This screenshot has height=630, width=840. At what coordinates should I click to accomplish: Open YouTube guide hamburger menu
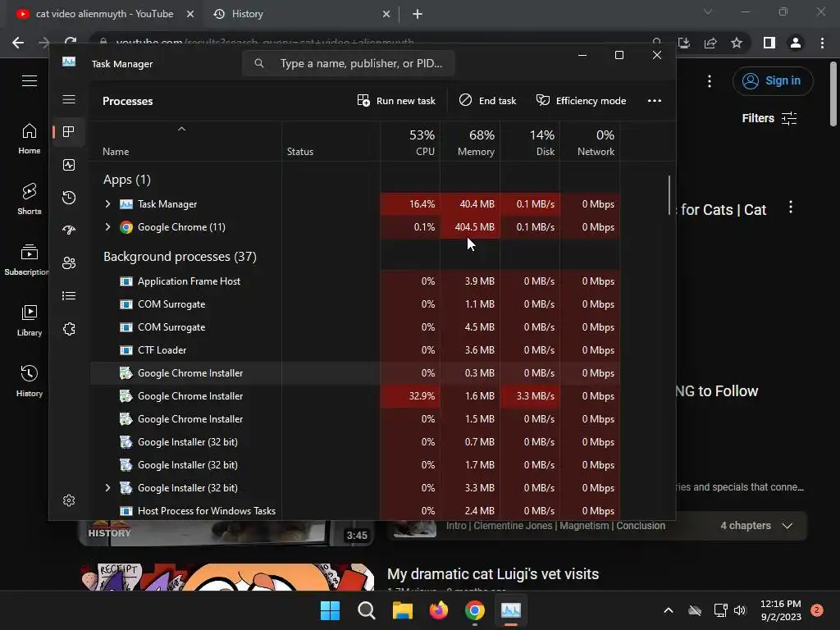point(30,81)
